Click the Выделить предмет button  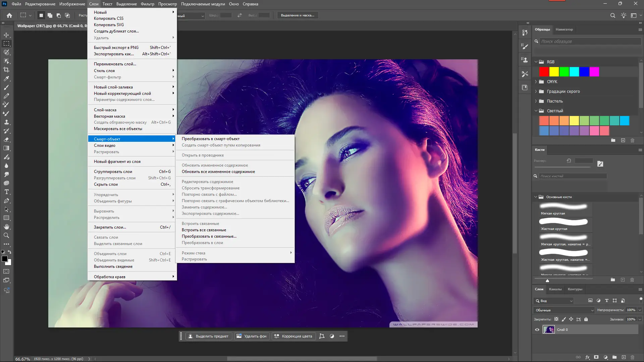209,336
